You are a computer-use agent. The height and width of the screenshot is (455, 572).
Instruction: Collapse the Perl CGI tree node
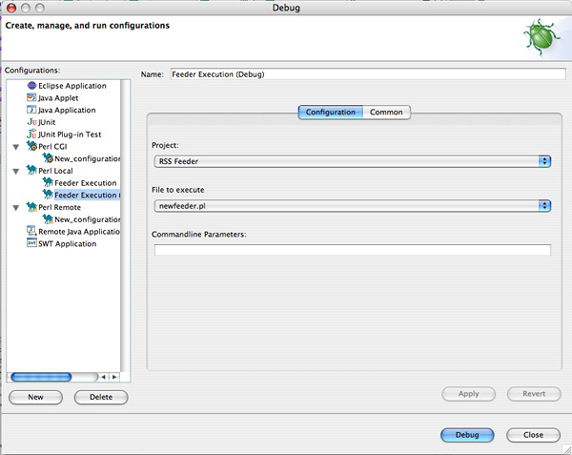pyautogui.click(x=16, y=147)
